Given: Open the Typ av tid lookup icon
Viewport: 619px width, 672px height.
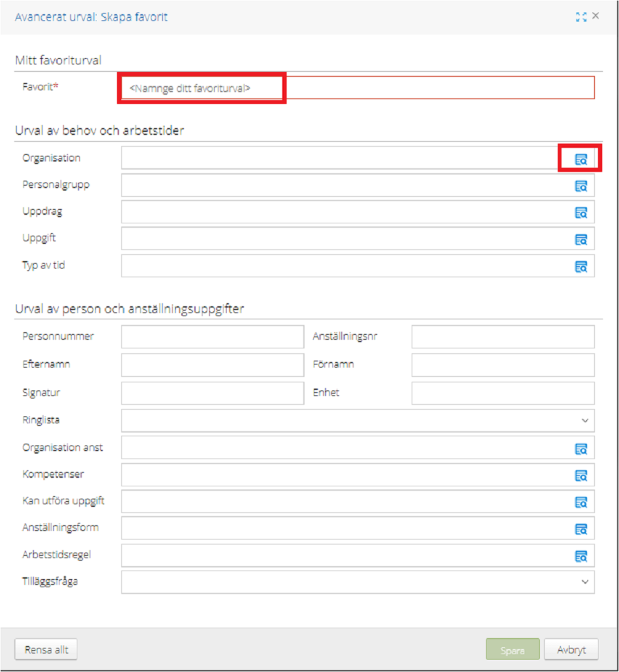Looking at the screenshot, I should click(x=581, y=267).
